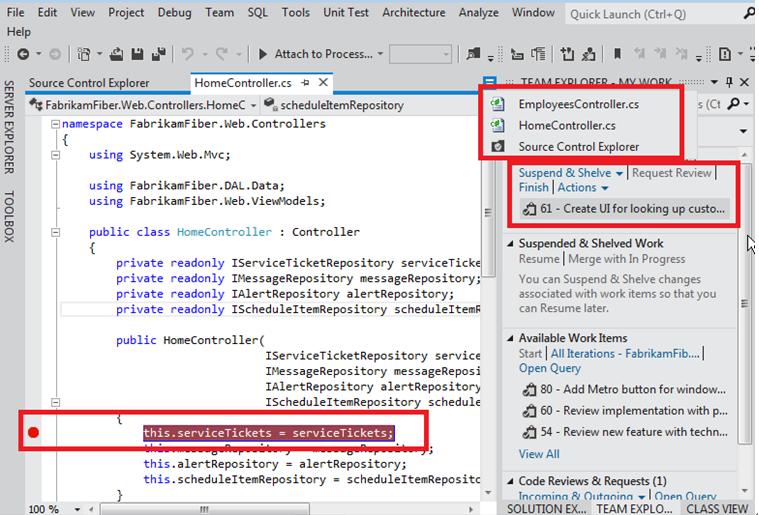Open the File menu
Screen dimensions: 759x515
click(x=15, y=12)
